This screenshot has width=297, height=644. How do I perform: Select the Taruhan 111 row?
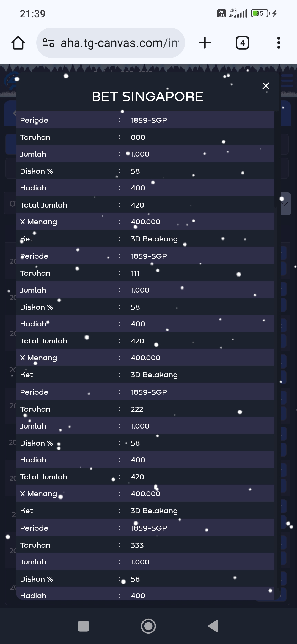coord(145,273)
